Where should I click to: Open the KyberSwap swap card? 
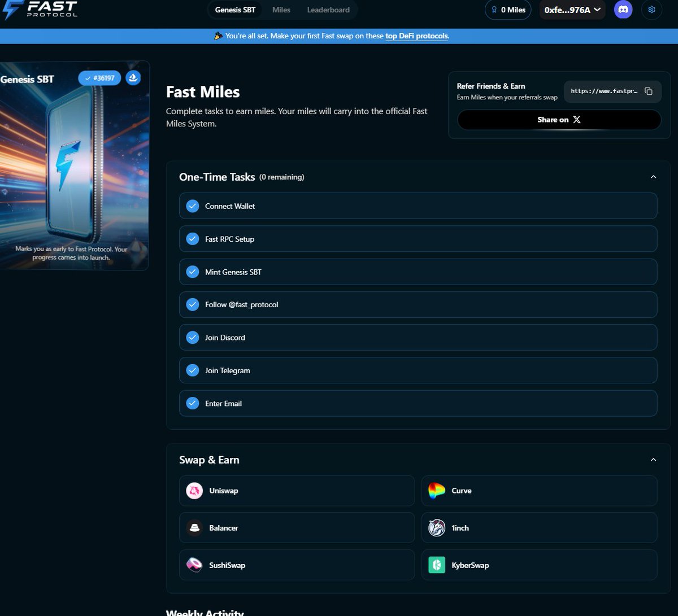[539, 565]
